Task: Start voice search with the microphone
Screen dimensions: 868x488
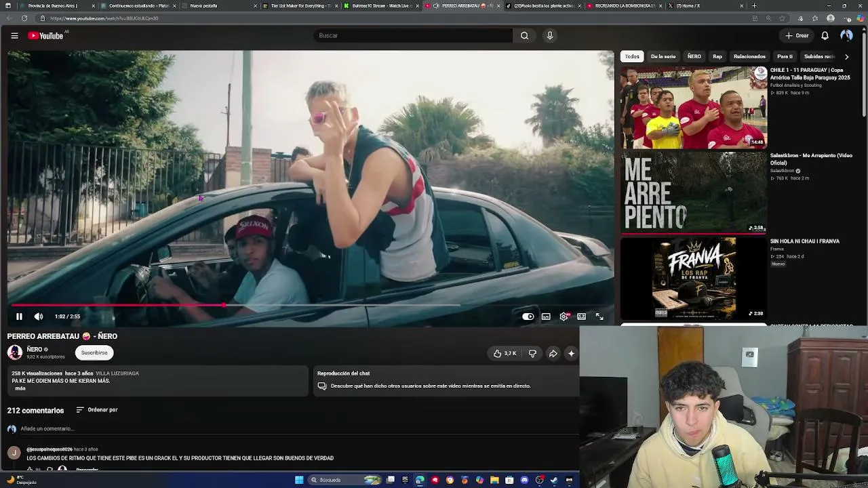Action: pyautogui.click(x=550, y=35)
